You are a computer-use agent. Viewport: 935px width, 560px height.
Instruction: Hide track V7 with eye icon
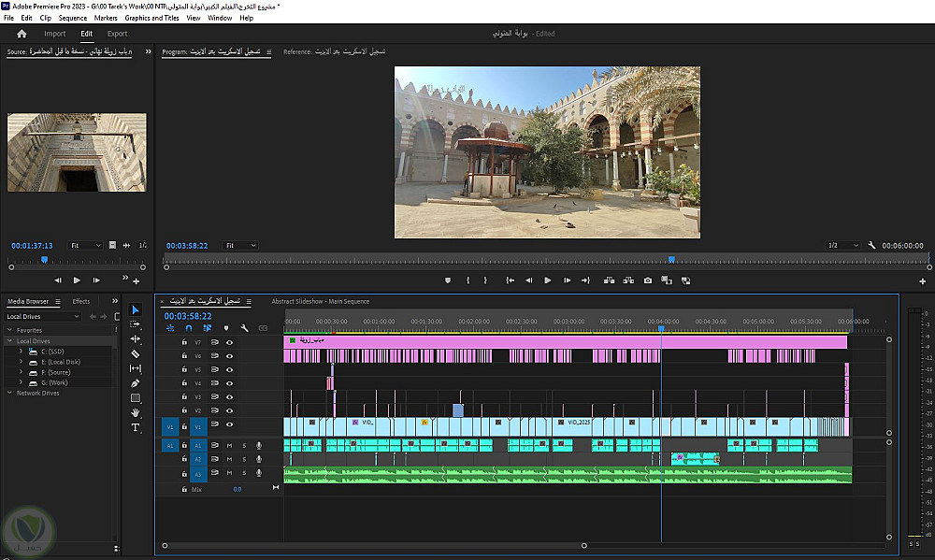click(x=229, y=342)
